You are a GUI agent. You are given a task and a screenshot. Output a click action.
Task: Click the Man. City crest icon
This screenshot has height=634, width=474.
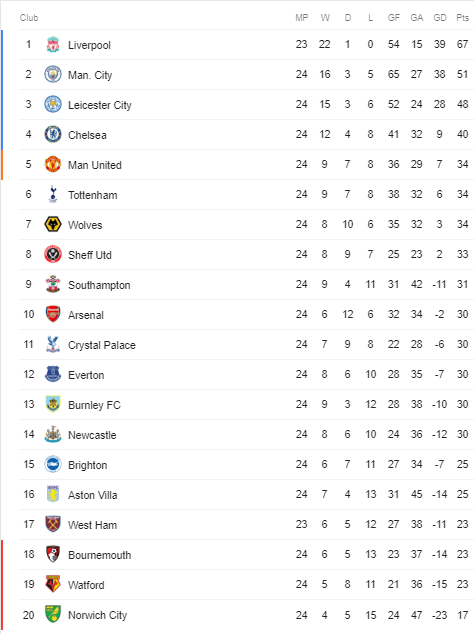[53, 74]
